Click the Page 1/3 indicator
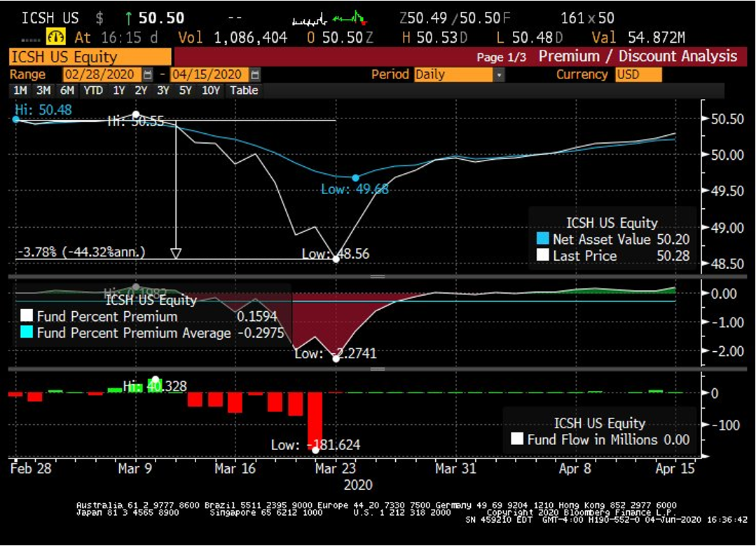This screenshot has height=546, width=756. coord(501,57)
